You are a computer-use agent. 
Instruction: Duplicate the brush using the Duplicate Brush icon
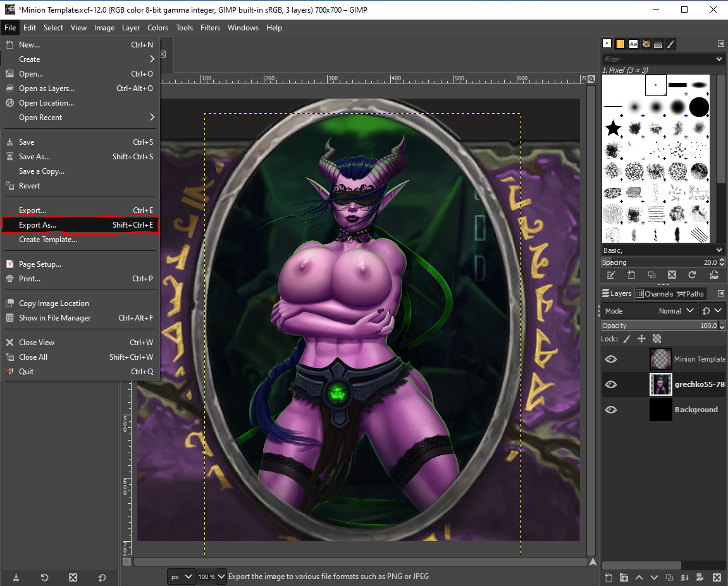coord(651,274)
